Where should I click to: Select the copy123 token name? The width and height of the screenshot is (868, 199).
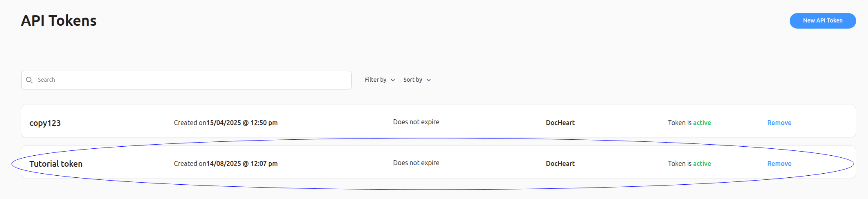point(45,123)
